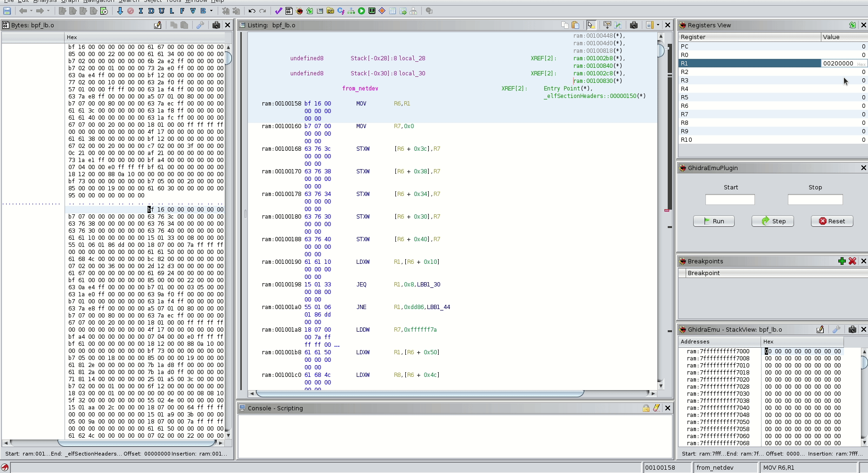The image size is (868, 473).
Task: Click the Stop address input field
Action: click(815, 200)
